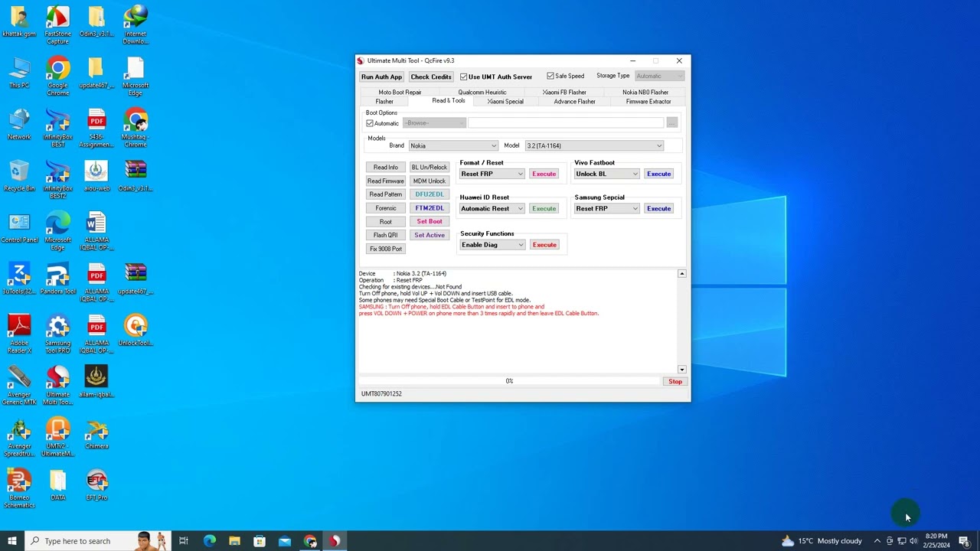Viewport: 980px width, 551px height.
Task: Select the aiou-web desktop icon
Action: point(96,175)
